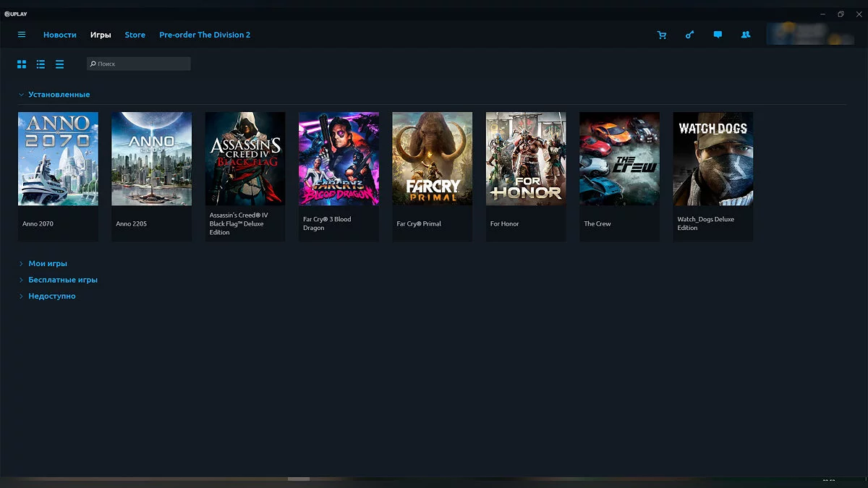Click 'Far Cry® 3 Blood Dragon' text

tap(327, 224)
